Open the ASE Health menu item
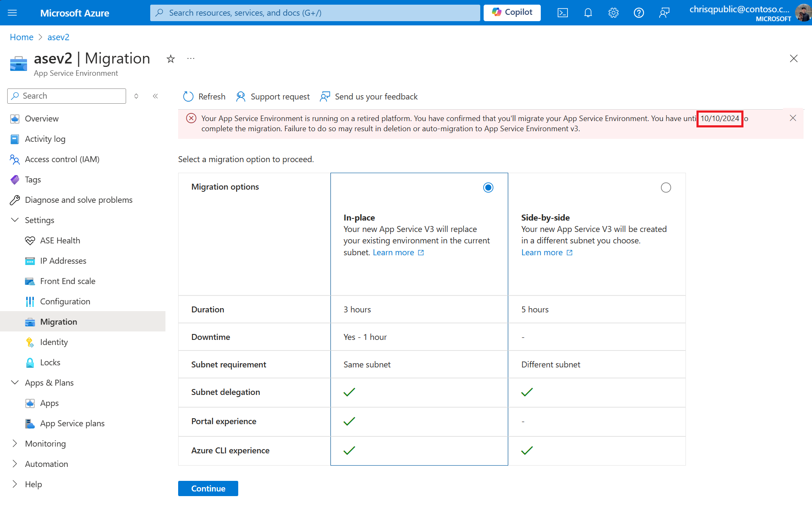 coord(60,240)
